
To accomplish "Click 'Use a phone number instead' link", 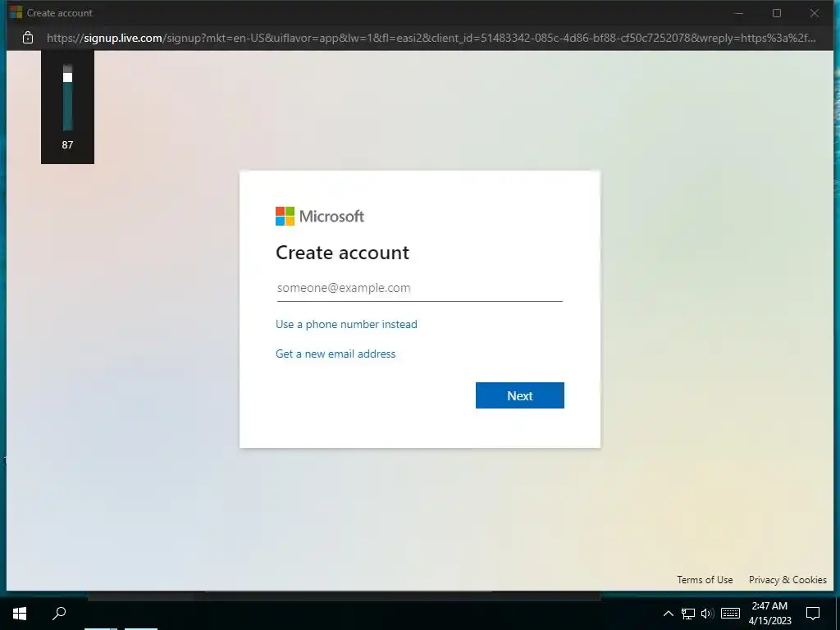I will coord(346,324).
